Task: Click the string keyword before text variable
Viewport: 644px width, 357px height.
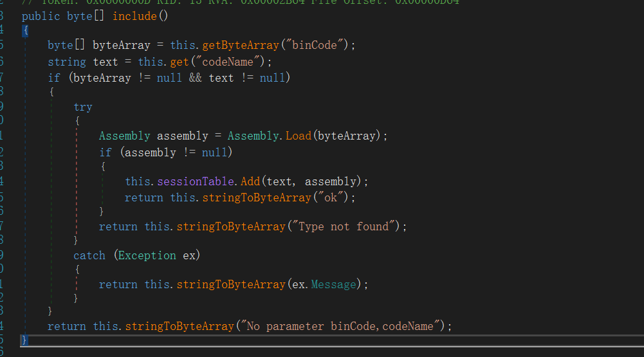Action: pos(66,62)
